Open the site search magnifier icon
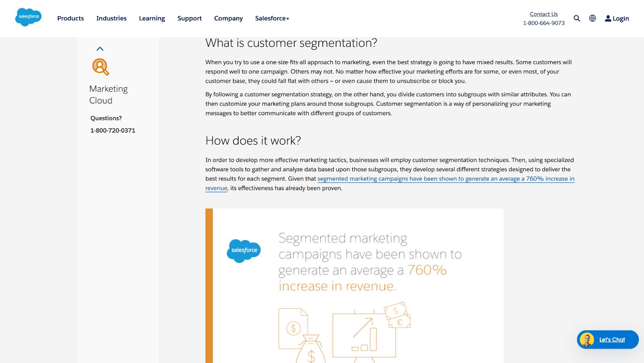Image resolution: width=644 pixels, height=363 pixels. (x=577, y=19)
